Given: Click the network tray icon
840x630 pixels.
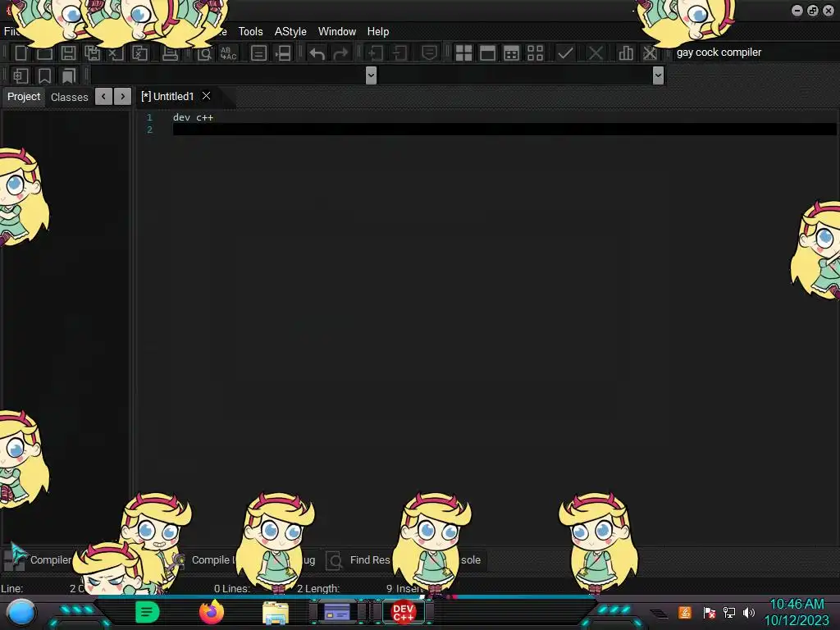Looking at the screenshot, I should (x=729, y=612).
